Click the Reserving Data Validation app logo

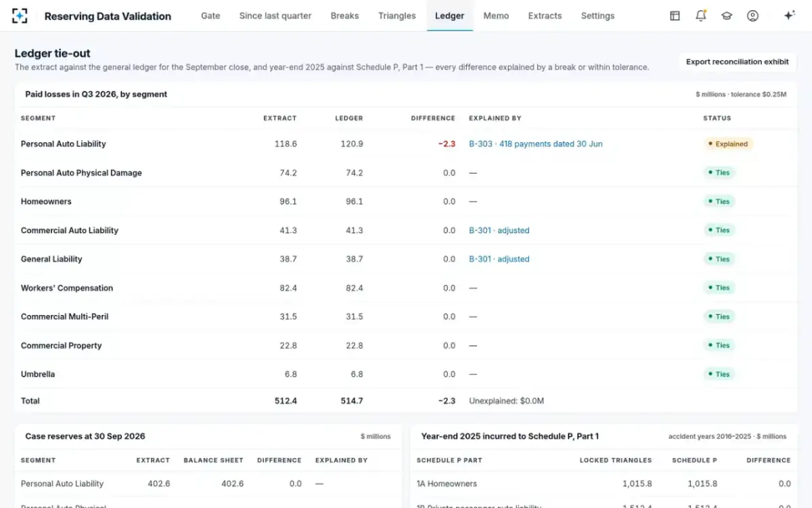20,16
